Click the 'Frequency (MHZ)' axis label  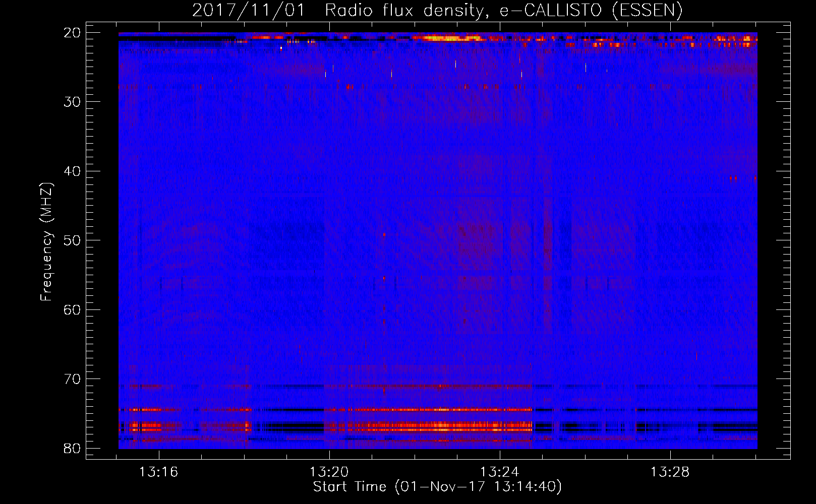point(46,242)
